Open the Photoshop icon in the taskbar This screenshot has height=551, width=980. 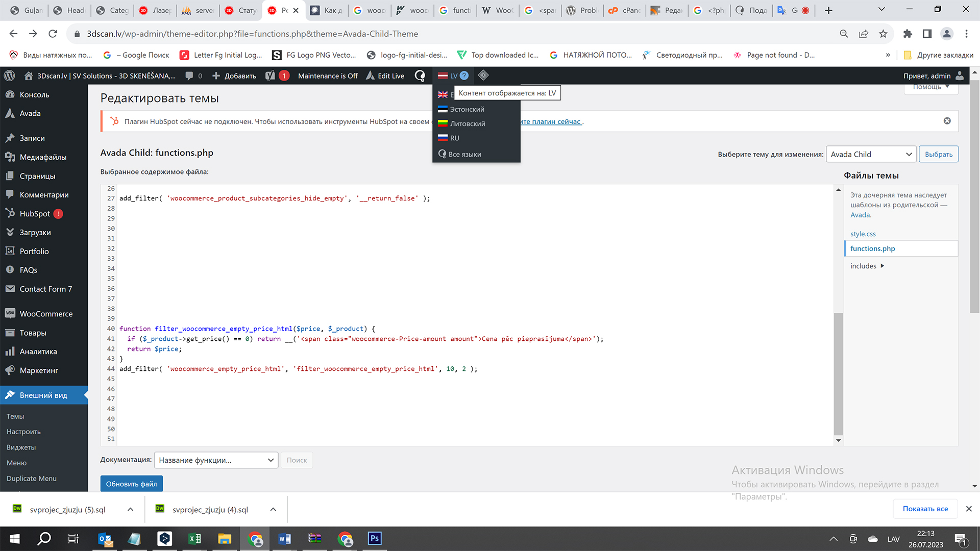click(375, 539)
